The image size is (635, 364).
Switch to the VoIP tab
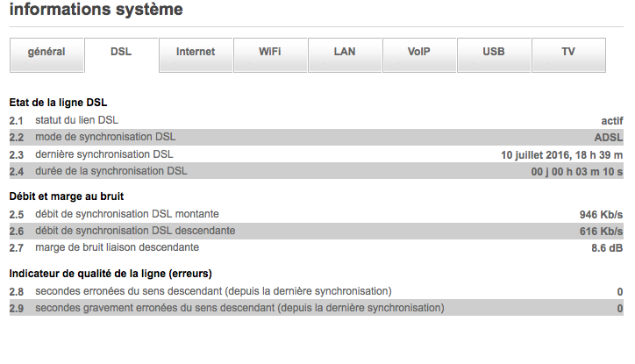419,53
